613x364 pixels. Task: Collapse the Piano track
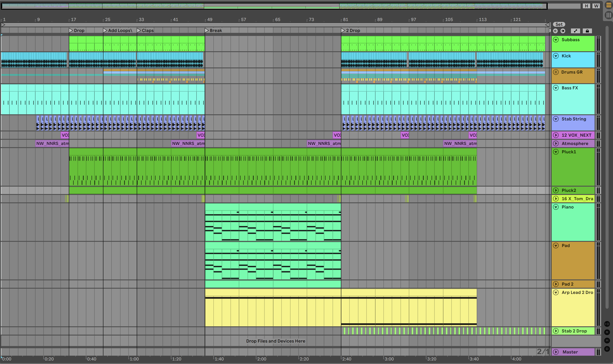pyautogui.click(x=556, y=207)
